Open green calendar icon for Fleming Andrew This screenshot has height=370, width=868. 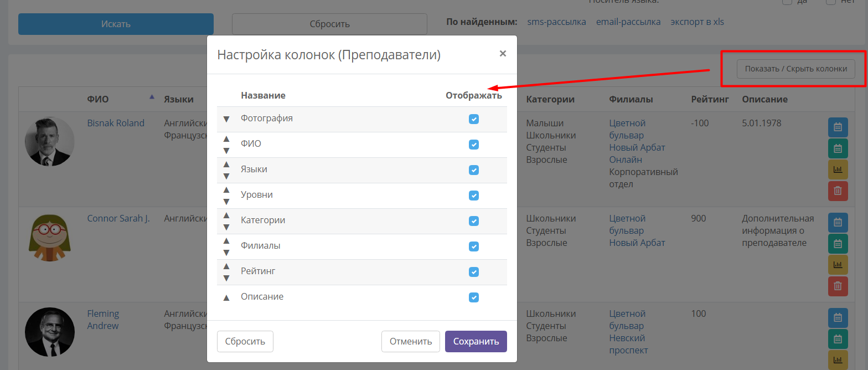point(838,339)
